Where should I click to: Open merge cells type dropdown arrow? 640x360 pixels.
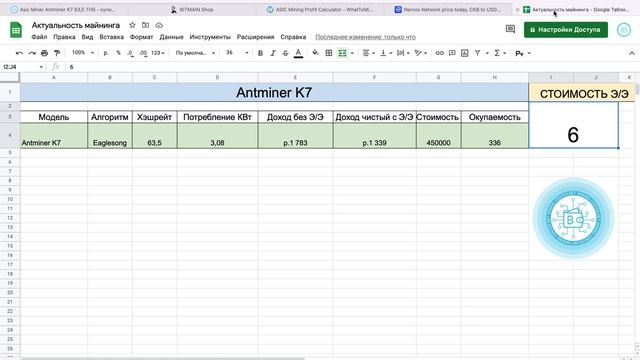tap(352, 53)
